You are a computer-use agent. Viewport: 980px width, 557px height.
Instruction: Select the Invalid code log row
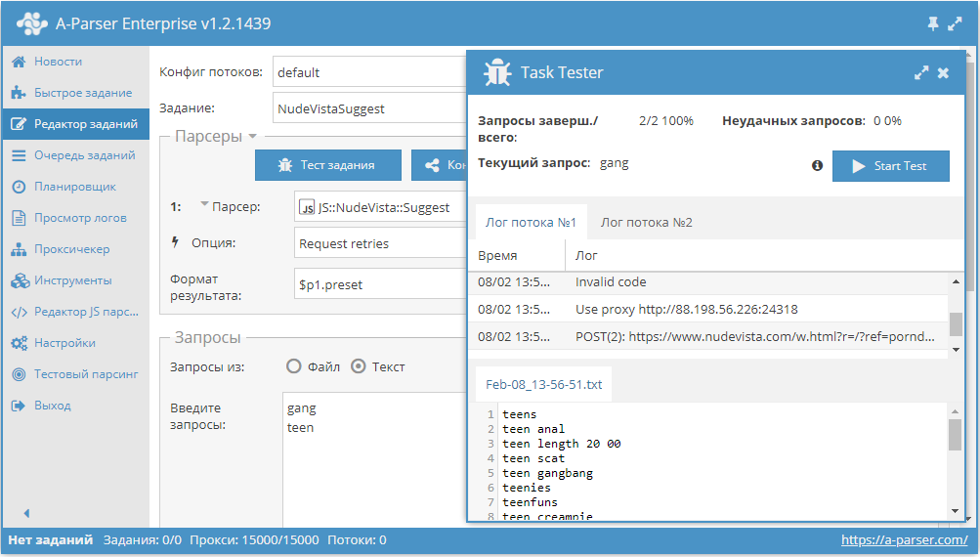708,282
